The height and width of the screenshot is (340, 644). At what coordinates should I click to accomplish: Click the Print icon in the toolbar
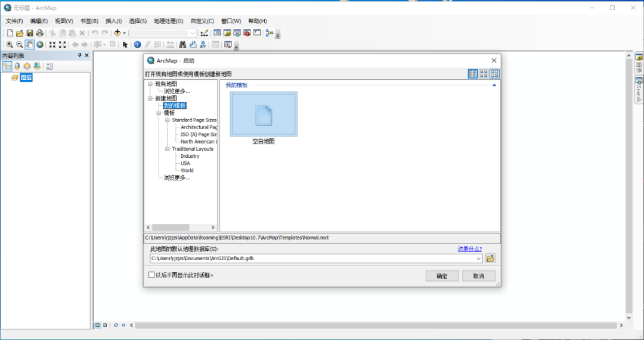click(x=39, y=33)
